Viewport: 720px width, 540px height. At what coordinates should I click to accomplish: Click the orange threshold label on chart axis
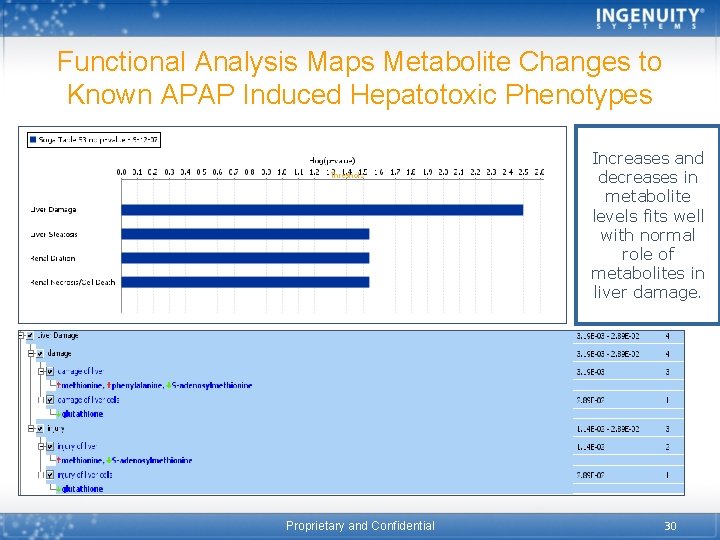tap(347, 175)
